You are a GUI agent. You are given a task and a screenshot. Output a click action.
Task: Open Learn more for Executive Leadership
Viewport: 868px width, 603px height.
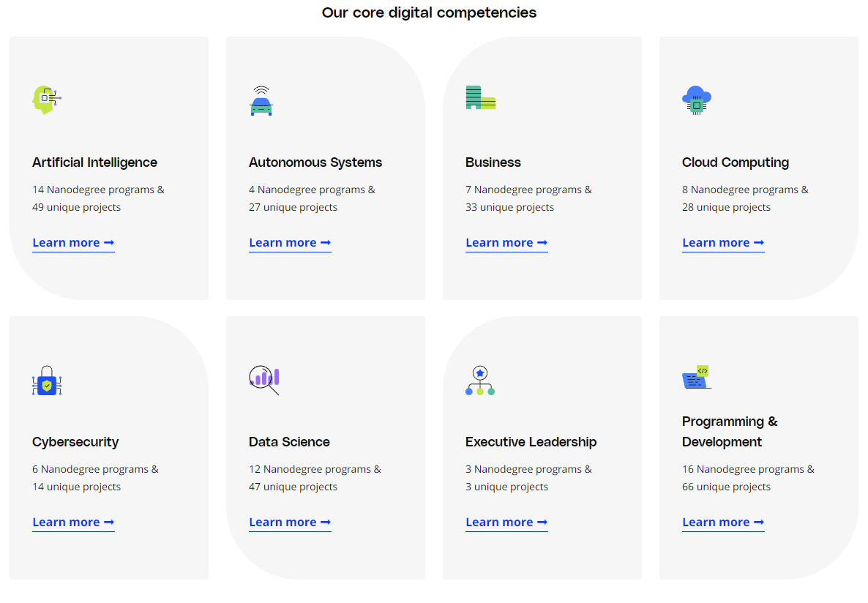(506, 522)
